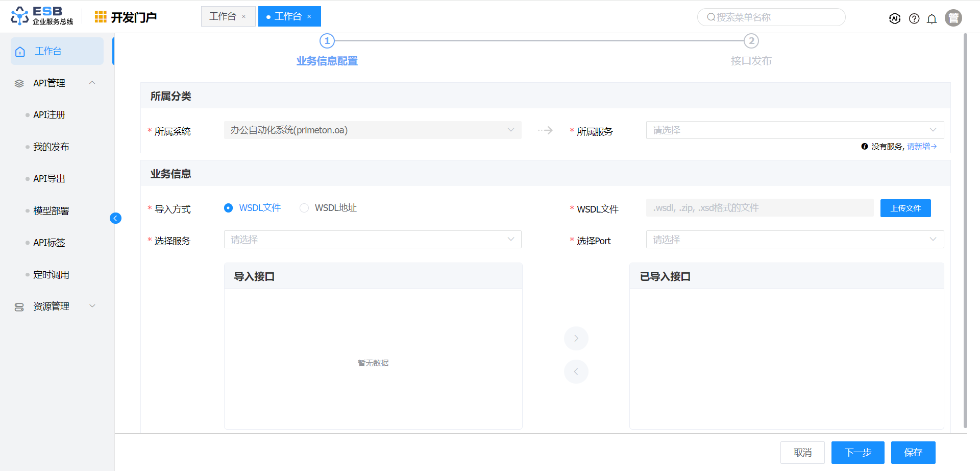Click the move-right transfer arrow
Screen dimensions: 980x471
576,338
